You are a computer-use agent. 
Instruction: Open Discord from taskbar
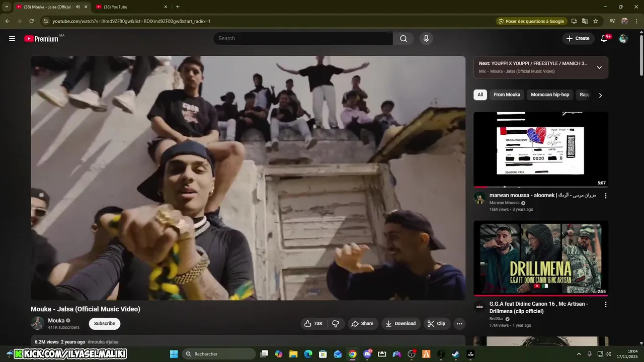tap(367, 354)
